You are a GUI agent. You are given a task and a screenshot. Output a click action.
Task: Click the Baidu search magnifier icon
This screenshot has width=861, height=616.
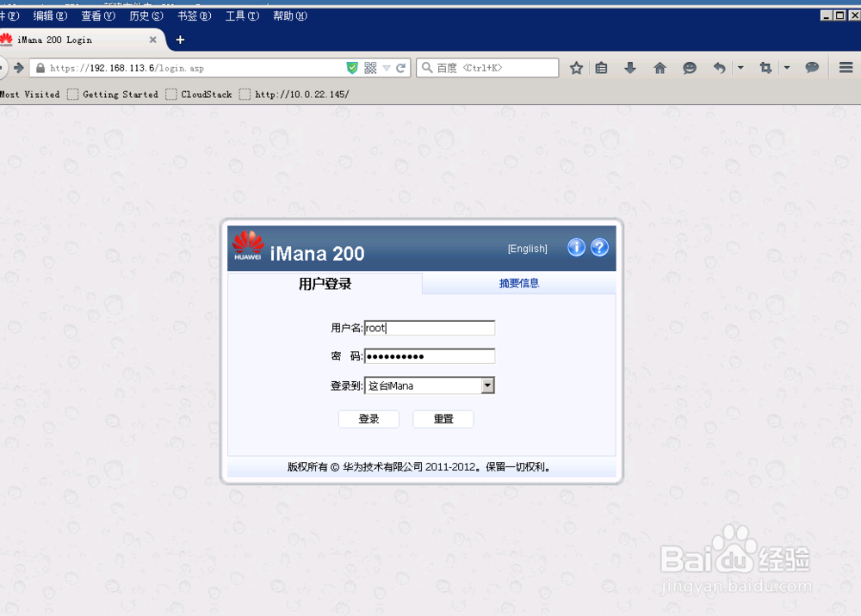[427, 67]
